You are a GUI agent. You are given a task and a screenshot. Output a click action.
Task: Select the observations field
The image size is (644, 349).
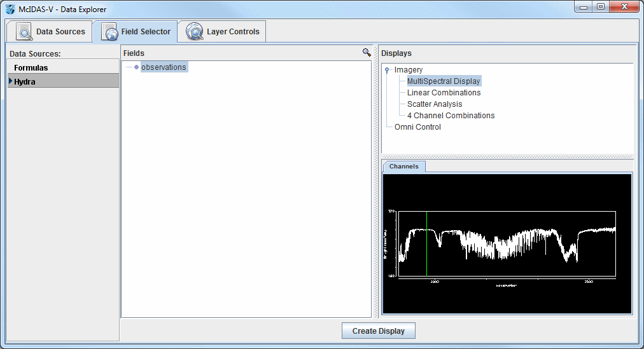[x=164, y=67]
